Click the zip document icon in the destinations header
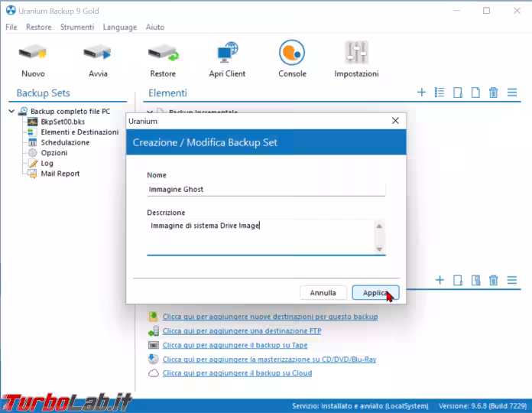Viewport: 532px width, 413px height. pyautogui.click(x=475, y=281)
